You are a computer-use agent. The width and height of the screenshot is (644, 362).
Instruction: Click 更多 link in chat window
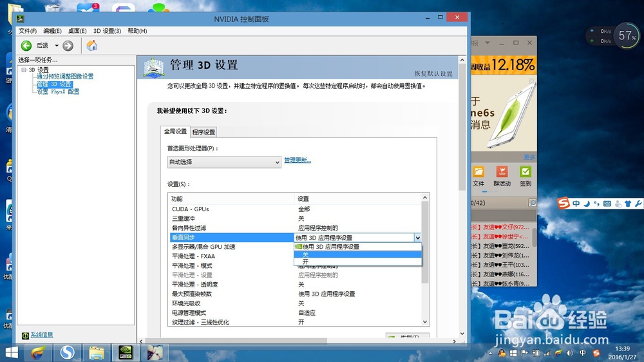point(529,157)
